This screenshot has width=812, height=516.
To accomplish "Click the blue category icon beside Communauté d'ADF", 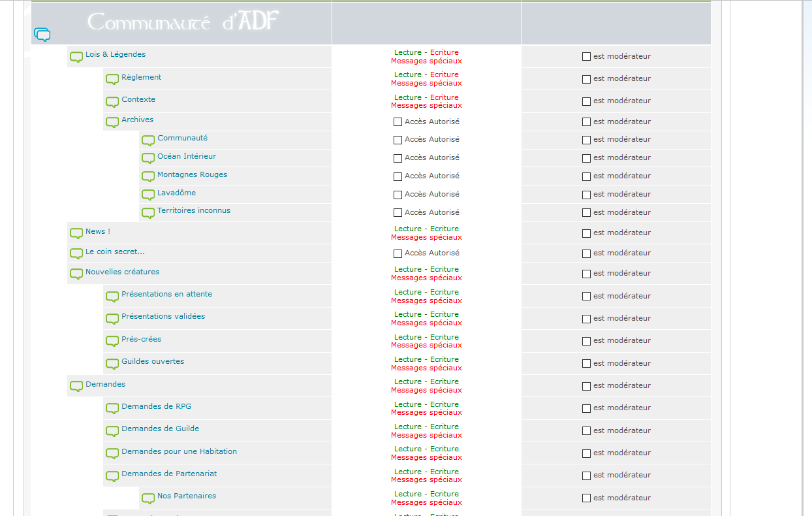I will (42, 35).
